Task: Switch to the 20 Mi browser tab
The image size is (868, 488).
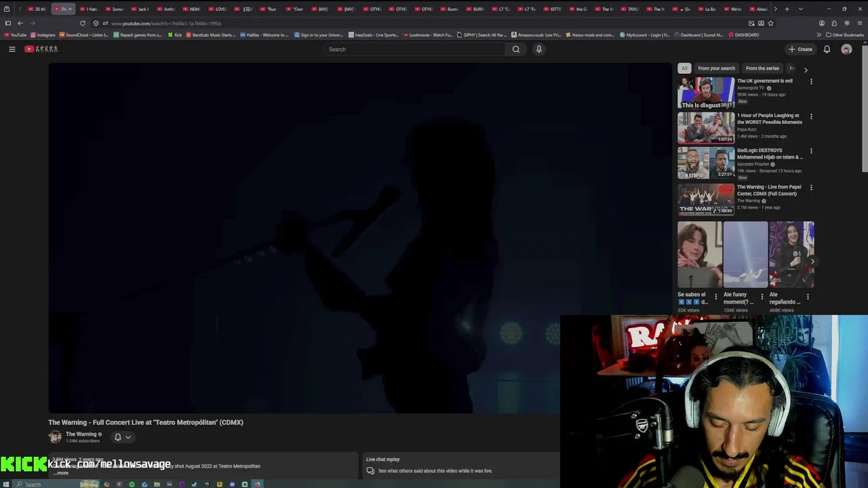Action: (38, 9)
